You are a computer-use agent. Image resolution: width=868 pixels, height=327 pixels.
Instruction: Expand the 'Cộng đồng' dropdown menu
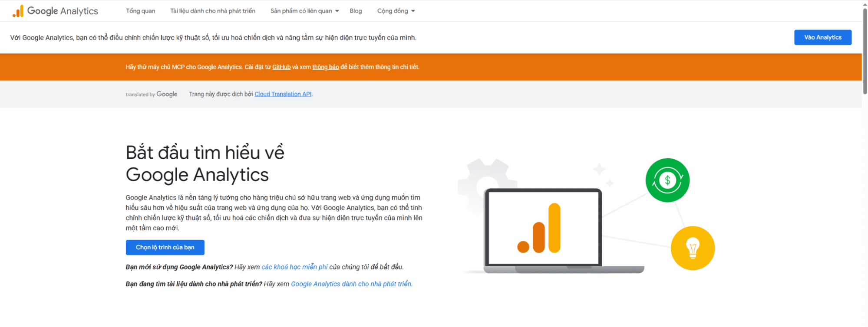[x=396, y=11]
